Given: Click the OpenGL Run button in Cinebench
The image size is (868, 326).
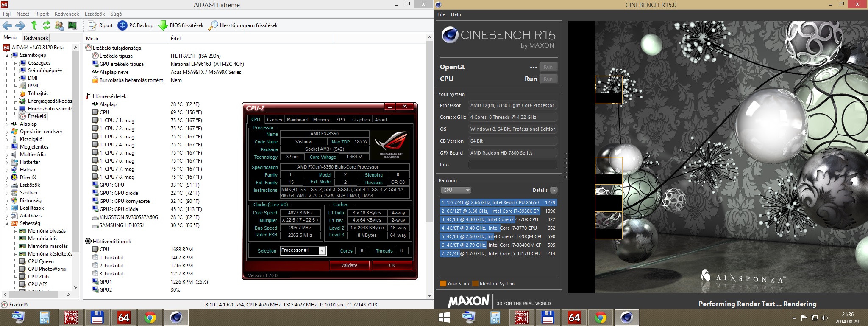Looking at the screenshot, I should tap(548, 67).
